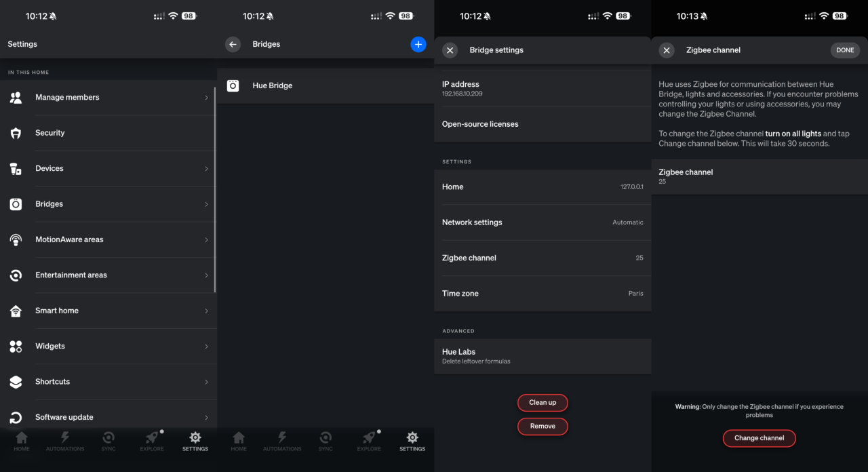Viewport: 868px width, 472px height.
Task: Tap battery indicator on Zigbee channel screen
Action: (x=840, y=16)
